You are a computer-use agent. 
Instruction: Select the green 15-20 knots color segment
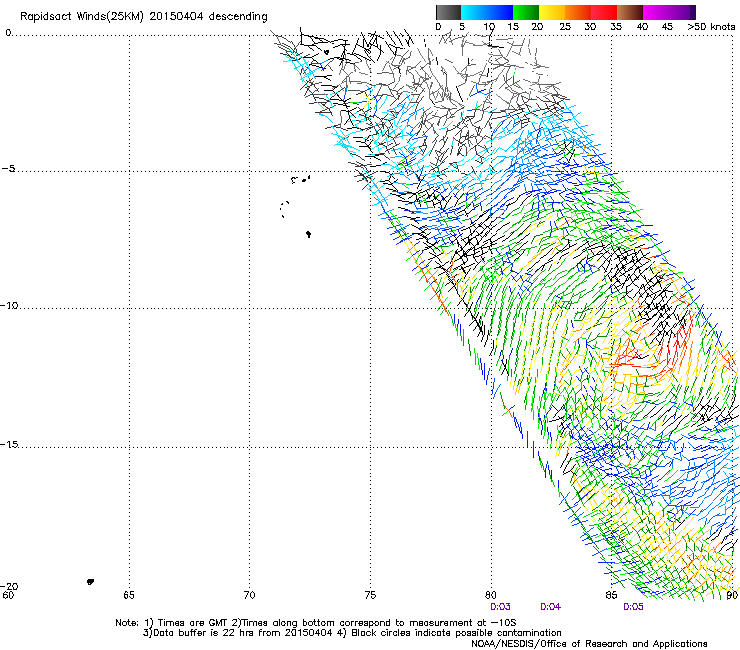(526, 12)
